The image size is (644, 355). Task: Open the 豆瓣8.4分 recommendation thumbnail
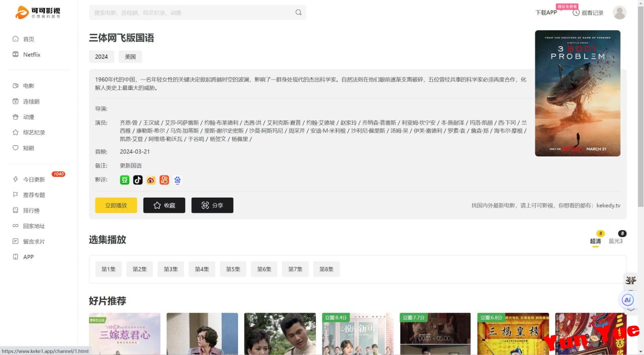358,334
